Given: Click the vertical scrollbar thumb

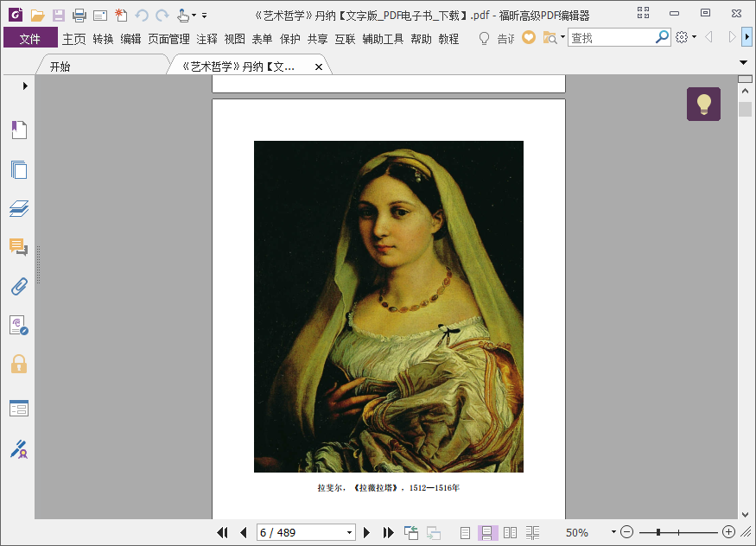Looking at the screenshot, I should coord(745,109).
